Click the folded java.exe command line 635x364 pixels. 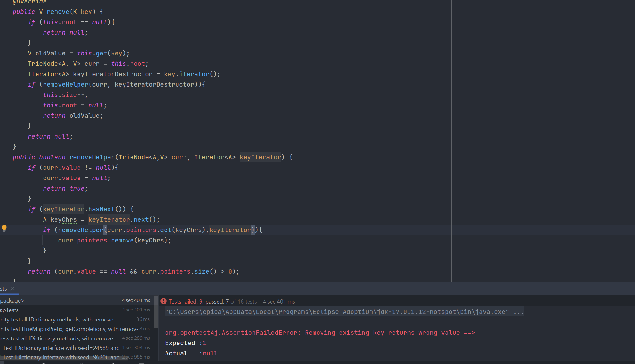click(344, 312)
